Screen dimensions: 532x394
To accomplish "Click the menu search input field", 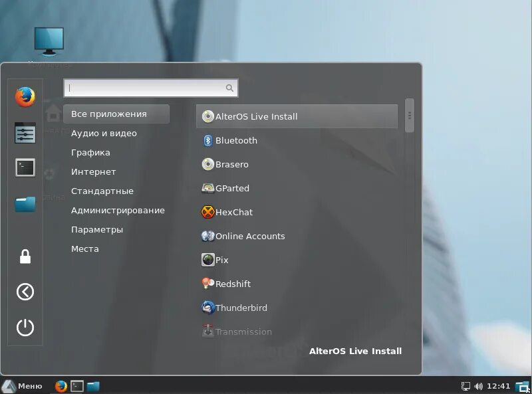I will point(151,88).
